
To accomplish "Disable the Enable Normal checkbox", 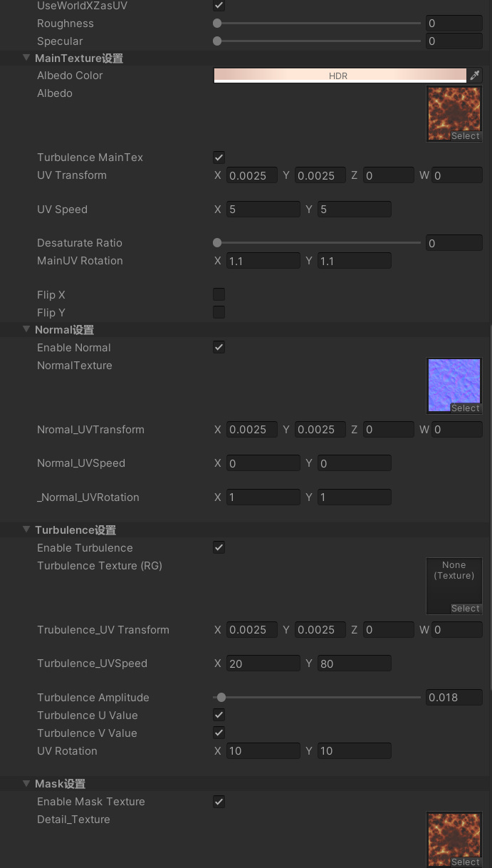I will point(219,348).
